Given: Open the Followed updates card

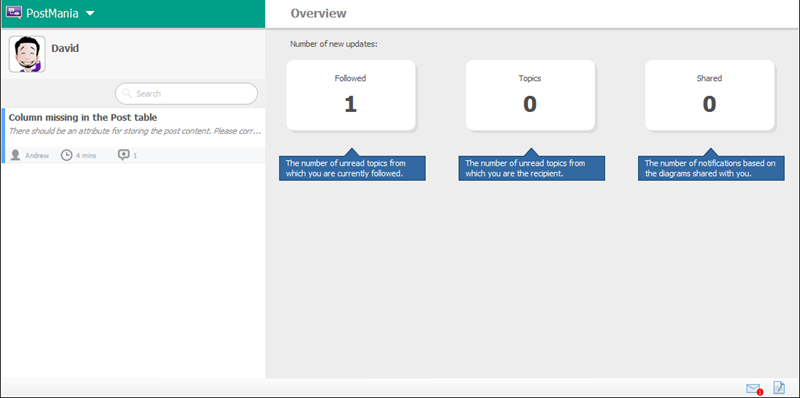Looking at the screenshot, I should [351, 95].
